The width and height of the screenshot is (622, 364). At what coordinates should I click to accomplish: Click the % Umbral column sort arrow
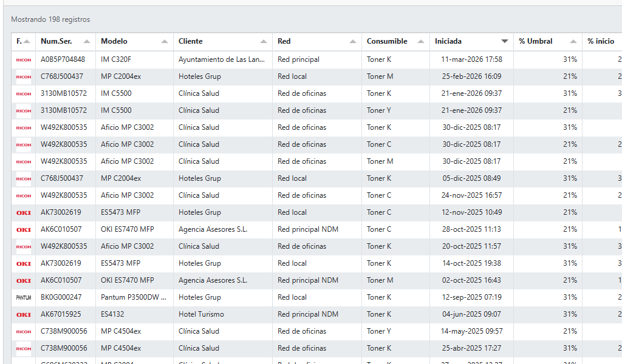(x=573, y=41)
